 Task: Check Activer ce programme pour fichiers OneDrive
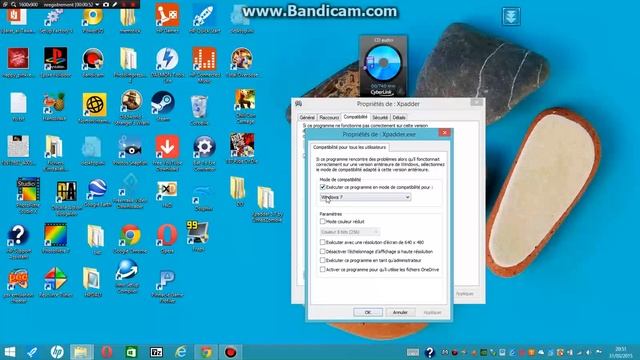tap(323, 269)
